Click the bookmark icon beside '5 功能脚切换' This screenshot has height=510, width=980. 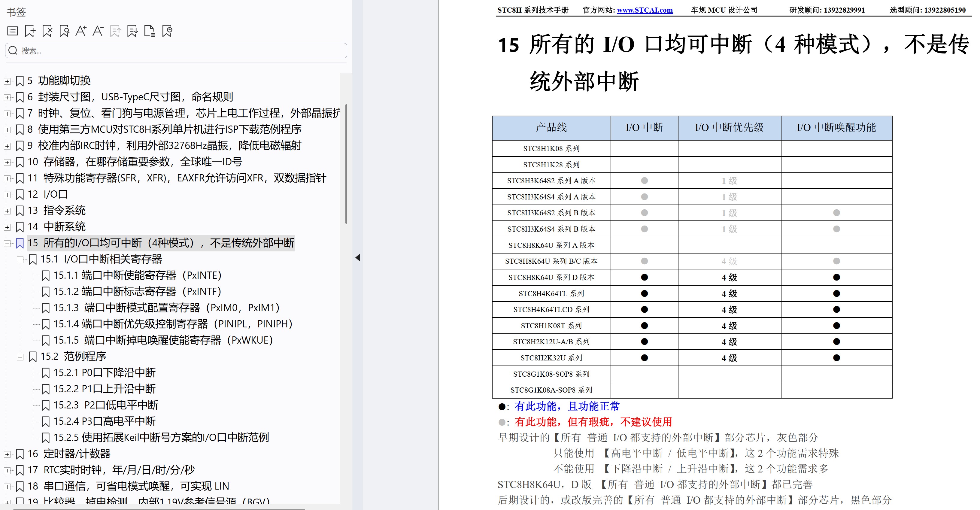tap(20, 81)
